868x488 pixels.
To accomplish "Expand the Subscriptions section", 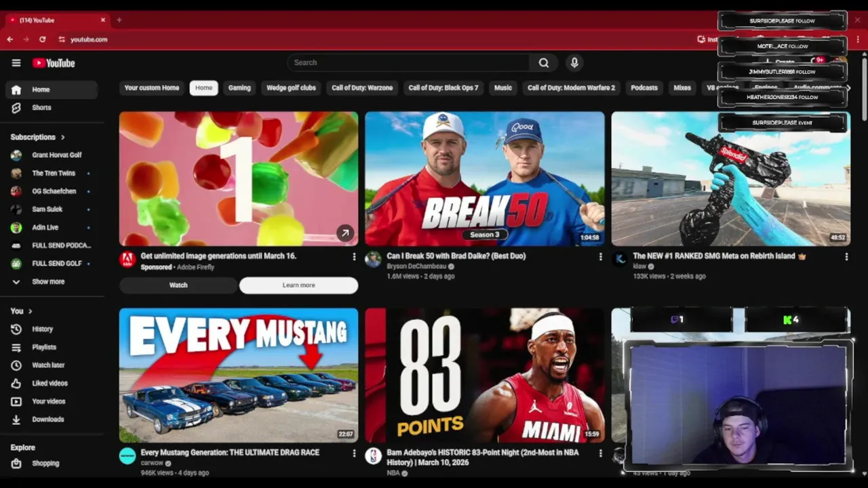I will tap(38, 137).
